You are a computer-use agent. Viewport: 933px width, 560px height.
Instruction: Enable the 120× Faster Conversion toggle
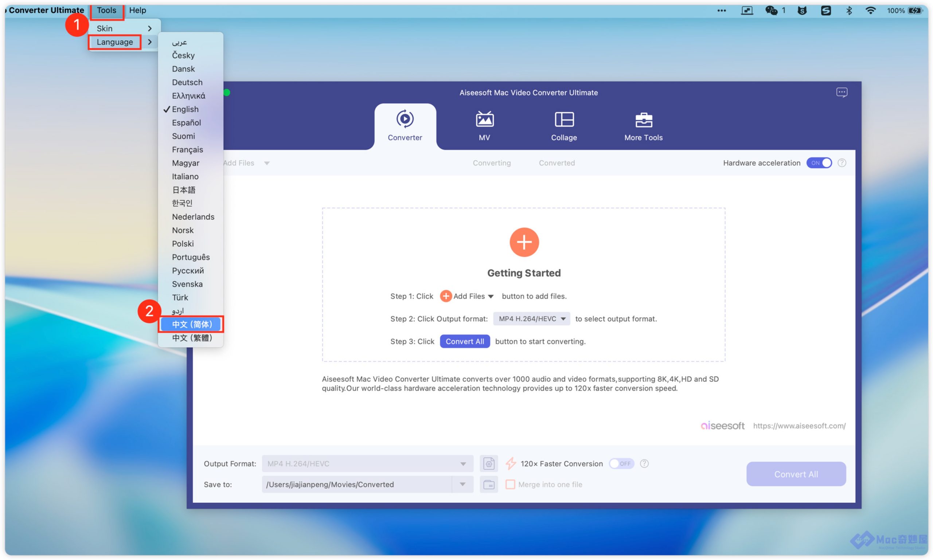(x=621, y=463)
